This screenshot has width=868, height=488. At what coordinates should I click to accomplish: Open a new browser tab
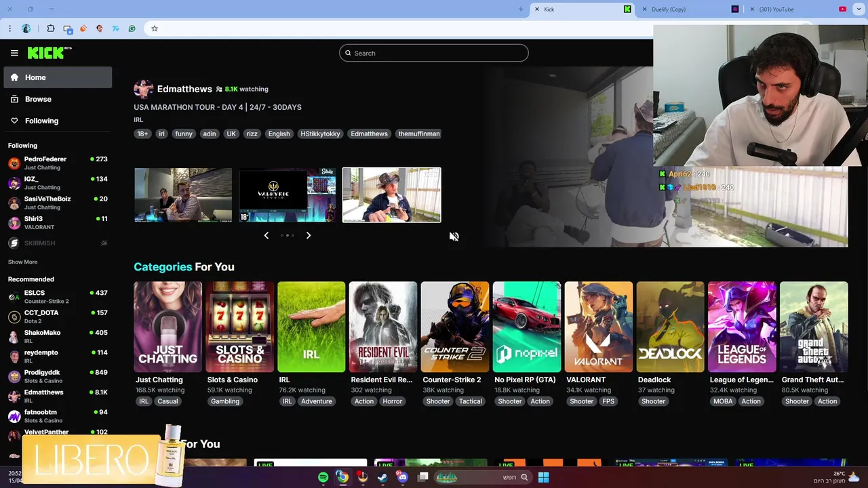(x=521, y=9)
